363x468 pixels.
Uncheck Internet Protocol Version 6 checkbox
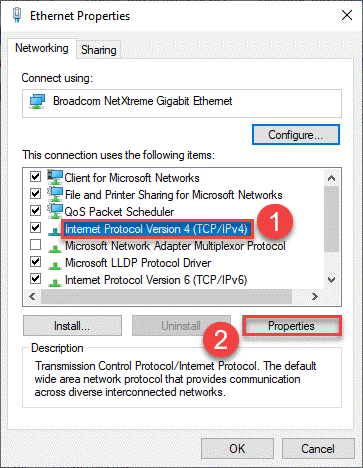click(x=35, y=278)
